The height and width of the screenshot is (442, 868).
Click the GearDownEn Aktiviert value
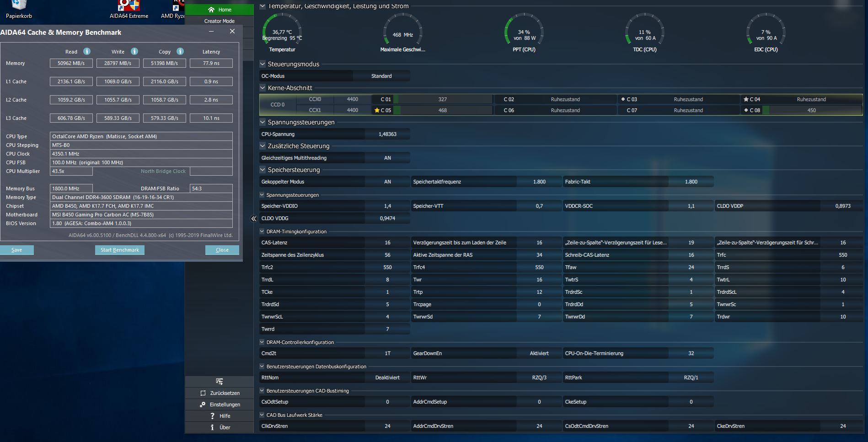[x=539, y=353]
